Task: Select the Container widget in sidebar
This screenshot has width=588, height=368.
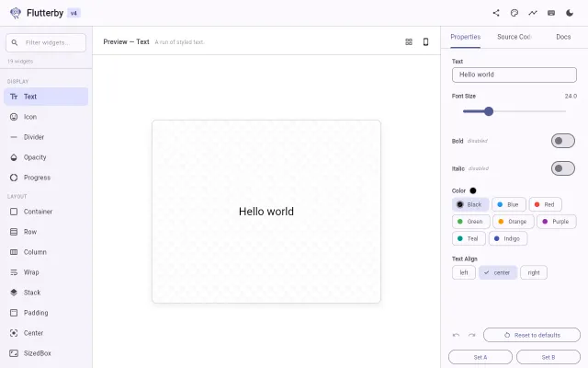Action: (46, 212)
